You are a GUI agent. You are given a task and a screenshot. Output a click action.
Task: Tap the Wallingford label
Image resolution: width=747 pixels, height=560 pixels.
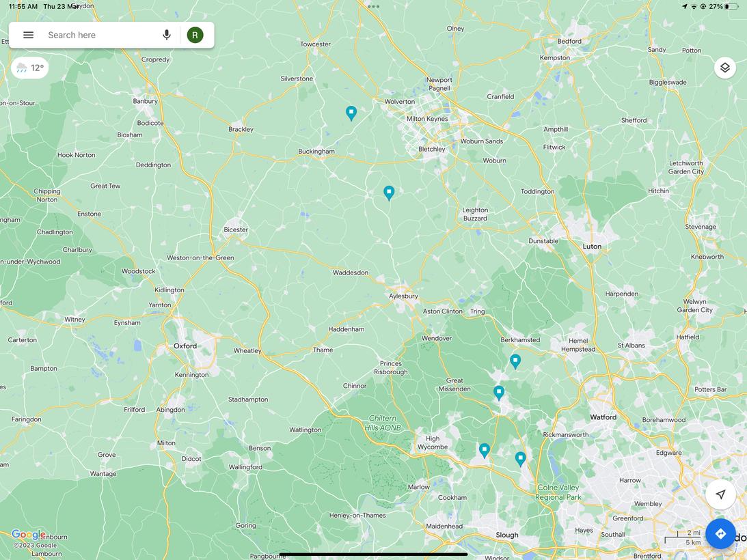(245, 466)
